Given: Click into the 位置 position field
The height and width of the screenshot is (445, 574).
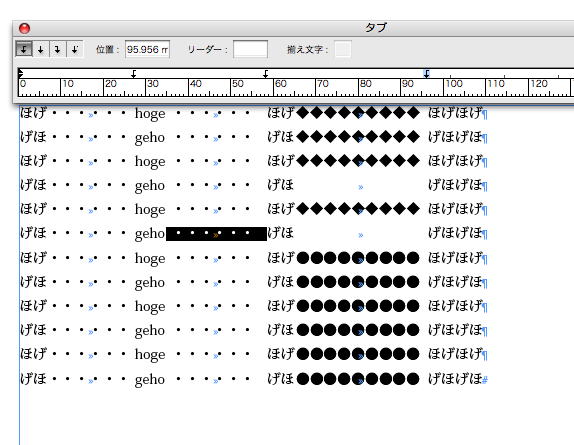Looking at the screenshot, I should tap(147, 49).
